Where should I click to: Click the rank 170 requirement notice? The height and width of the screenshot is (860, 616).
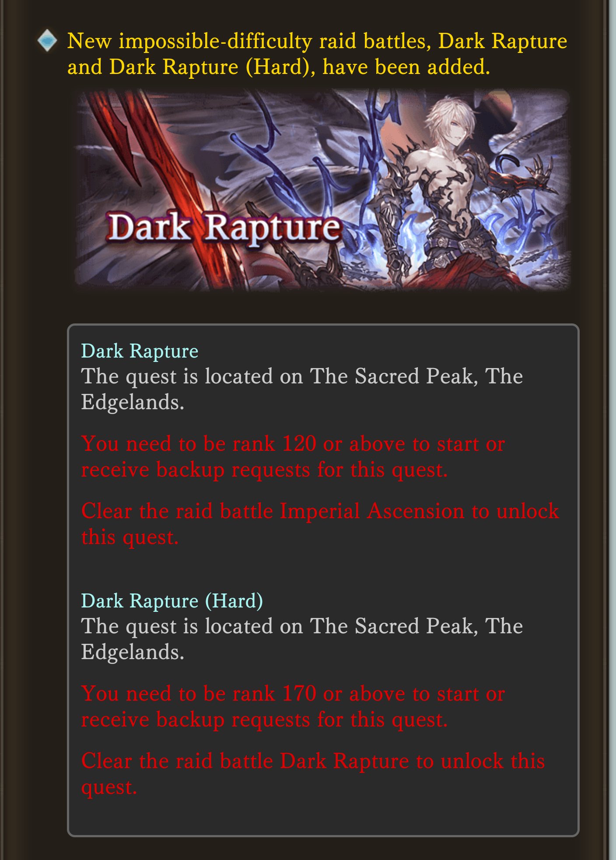293,706
